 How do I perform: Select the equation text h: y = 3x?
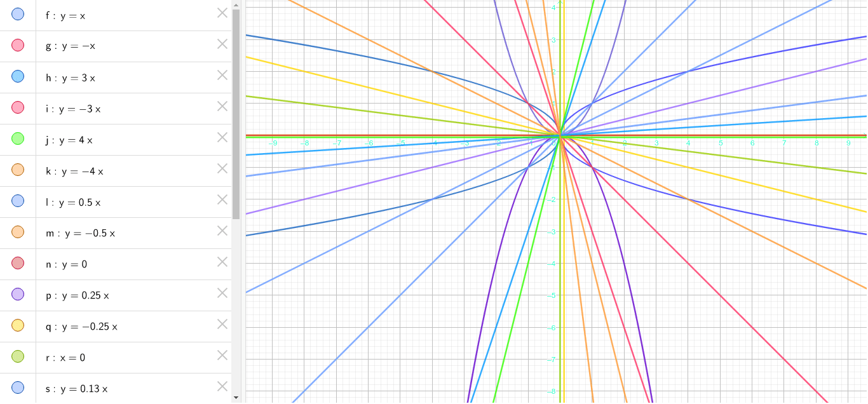tap(71, 77)
